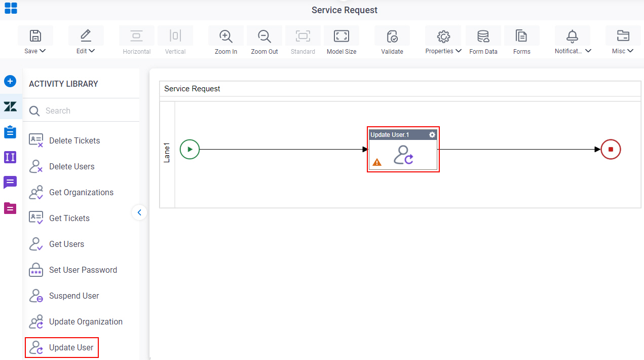The width and height of the screenshot is (644, 360).
Task: Open the magenta document sidebar icon
Action: (10, 208)
